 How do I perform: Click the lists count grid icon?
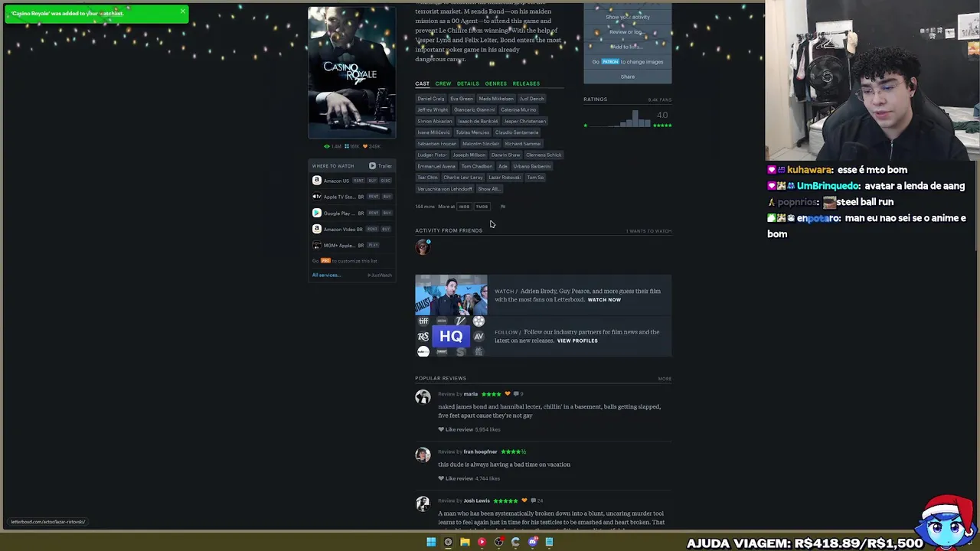click(347, 146)
